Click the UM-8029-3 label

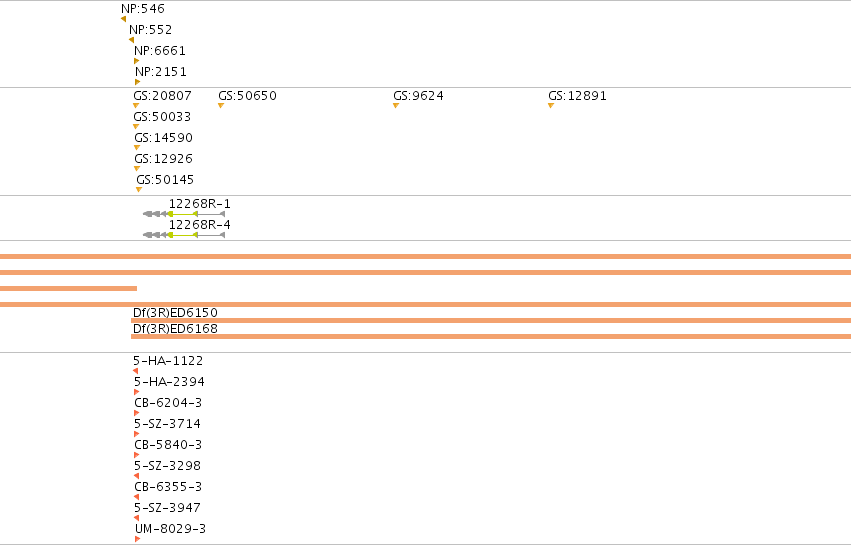[x=170, y=529]
